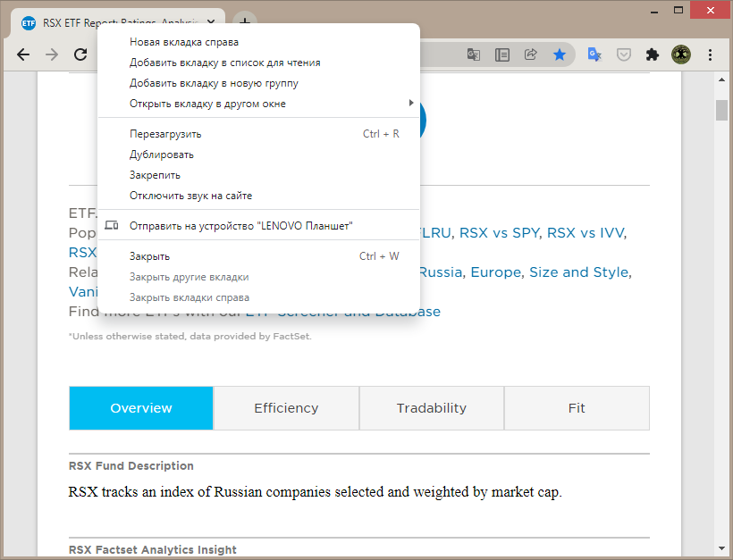Click the scrollbar up arrow

721,79
